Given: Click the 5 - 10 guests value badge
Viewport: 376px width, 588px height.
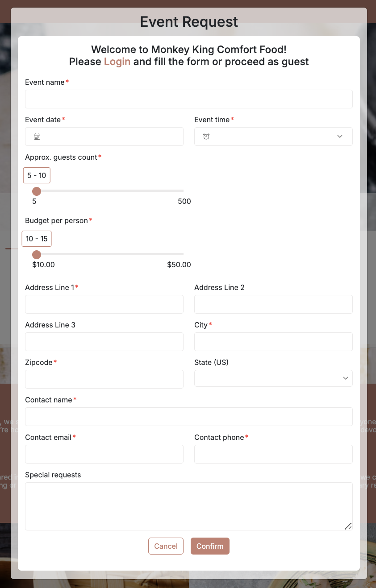Looking at the screenshot, I should tap(37, 175).
